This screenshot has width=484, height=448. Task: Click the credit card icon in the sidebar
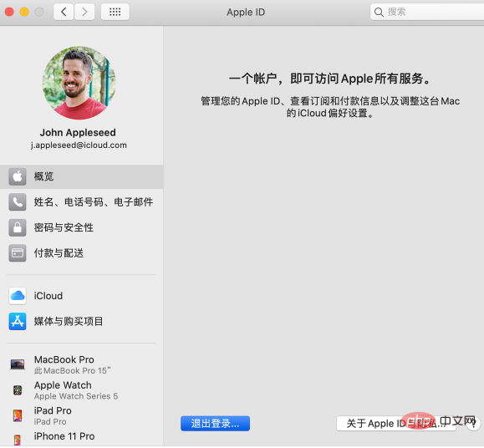coord(18,253)
